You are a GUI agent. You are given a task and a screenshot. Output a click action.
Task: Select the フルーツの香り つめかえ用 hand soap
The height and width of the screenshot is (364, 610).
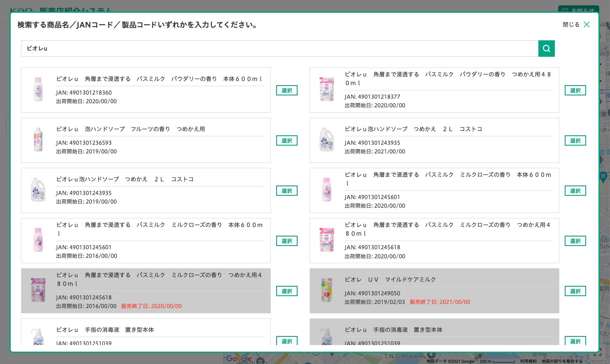tap(286, 141)
